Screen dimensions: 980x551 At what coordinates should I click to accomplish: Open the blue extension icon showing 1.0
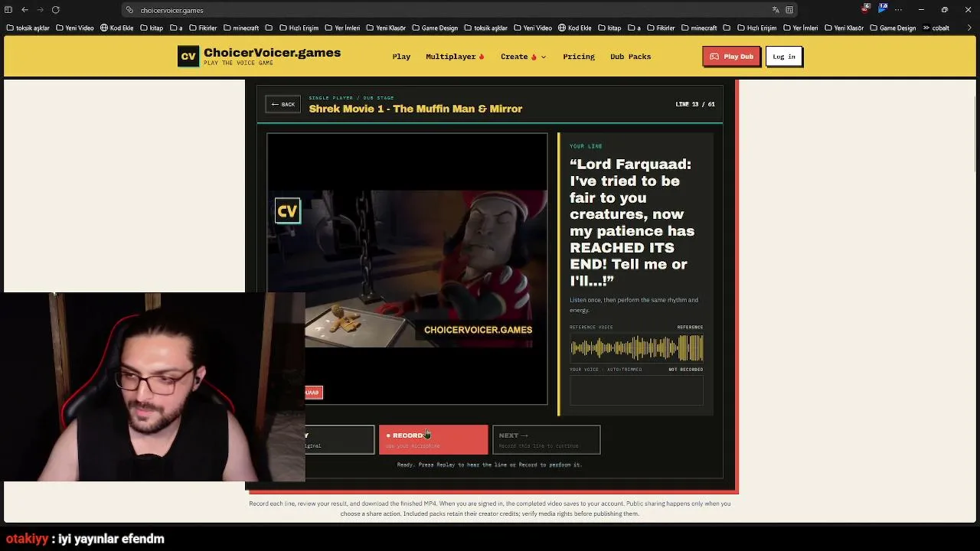click(x=882, y=8)
